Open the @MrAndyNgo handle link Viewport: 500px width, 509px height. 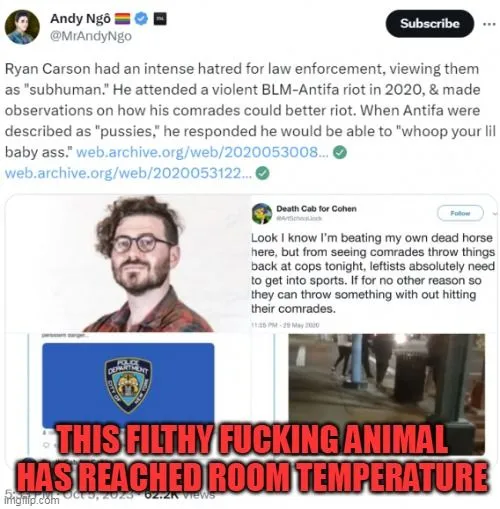tap(91, 36)
